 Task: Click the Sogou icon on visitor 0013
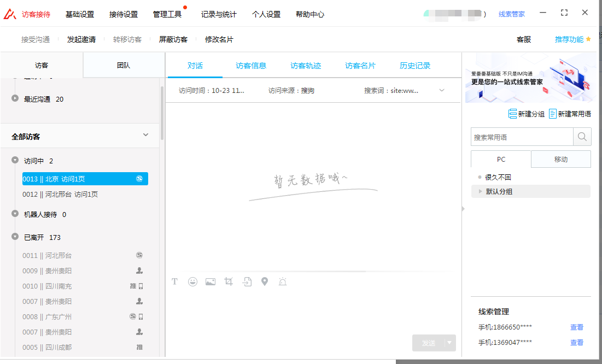[x=139, y=179]
